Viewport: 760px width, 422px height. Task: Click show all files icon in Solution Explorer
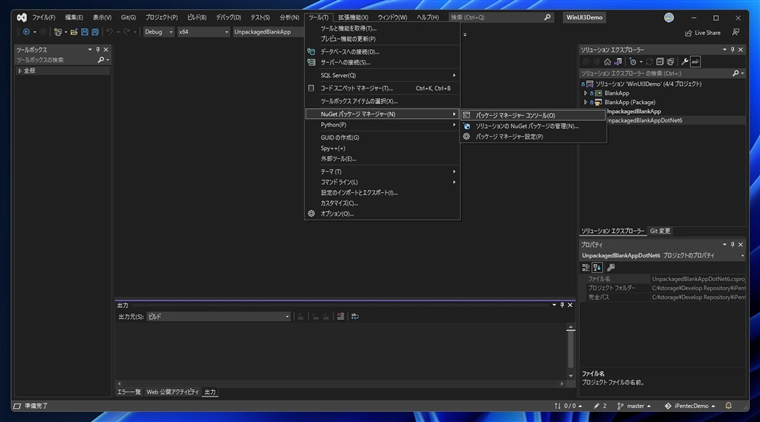(670, 62)
